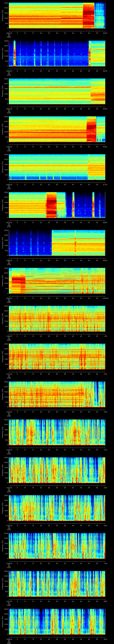Click the '9:01:00' start time label
This screenshot has width=114, height=644.
[9, 374]
